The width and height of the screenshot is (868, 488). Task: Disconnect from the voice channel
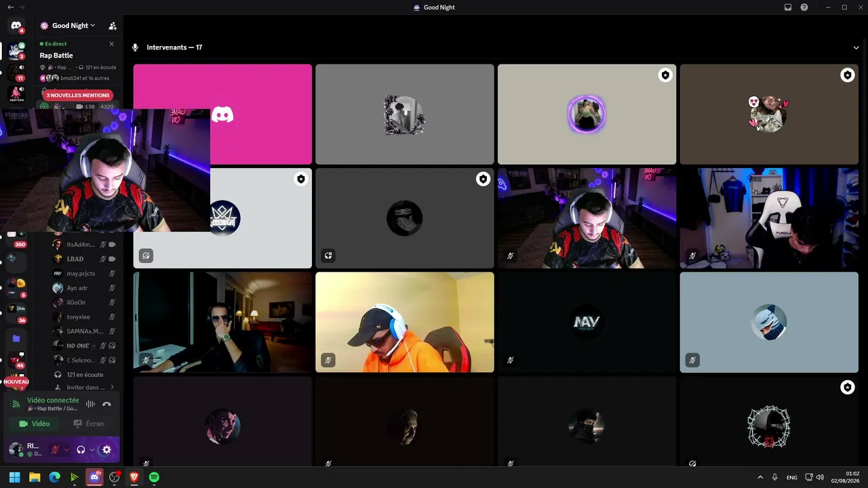coord(106,404)
